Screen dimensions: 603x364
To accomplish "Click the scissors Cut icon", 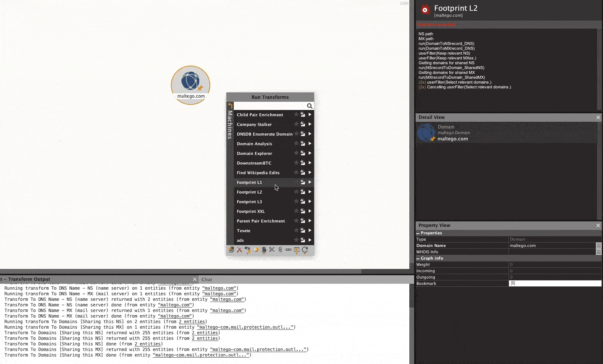I will pos(272,250).
